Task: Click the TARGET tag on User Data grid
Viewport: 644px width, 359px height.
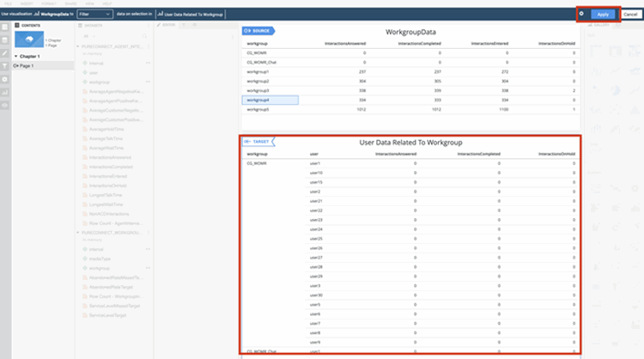Action: pyautogui.click(x=258, y=142)
